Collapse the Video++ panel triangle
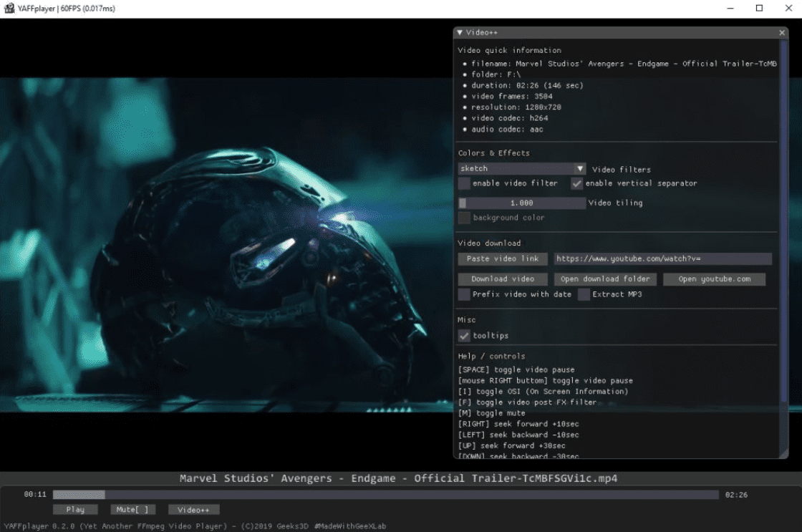This screenshot has width=802, height=532. (460, 33)
